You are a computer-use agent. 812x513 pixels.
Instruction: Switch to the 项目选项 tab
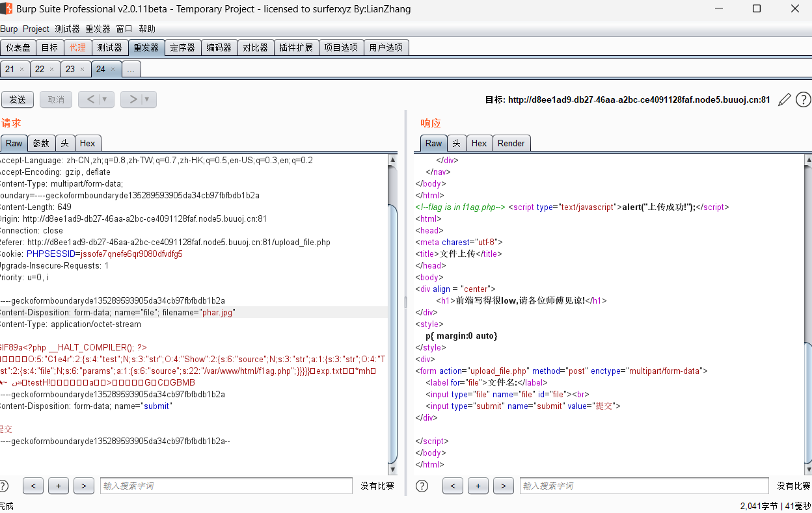tap(341, 47)
